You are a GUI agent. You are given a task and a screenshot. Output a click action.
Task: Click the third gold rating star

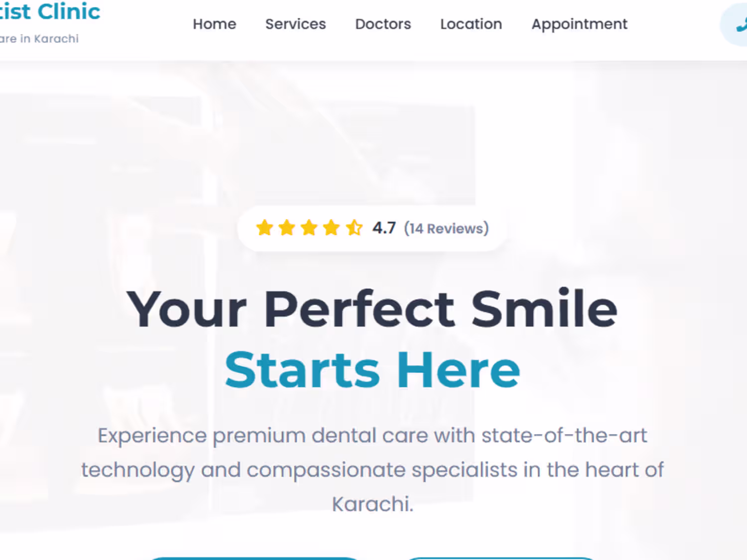pos(309,227)
